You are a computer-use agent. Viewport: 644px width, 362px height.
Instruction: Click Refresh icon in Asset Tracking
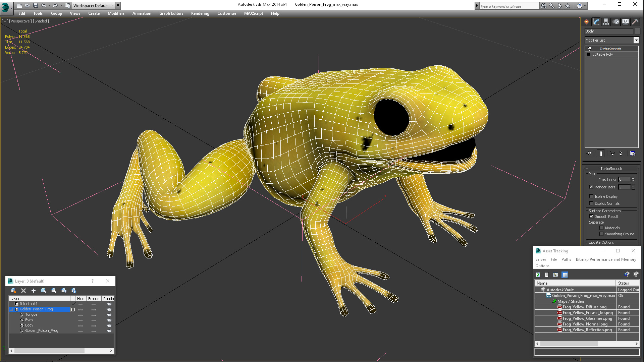click(x=538, y=275)
